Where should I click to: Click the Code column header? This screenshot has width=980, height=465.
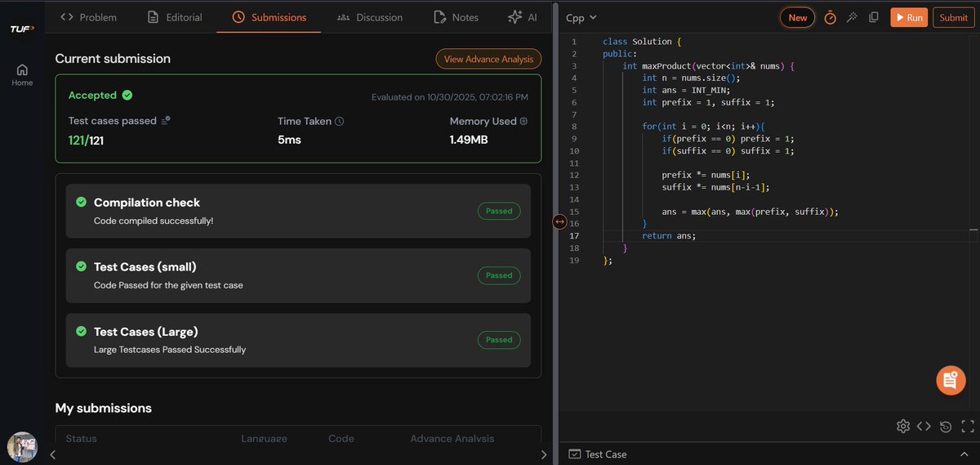coord(341,439)
